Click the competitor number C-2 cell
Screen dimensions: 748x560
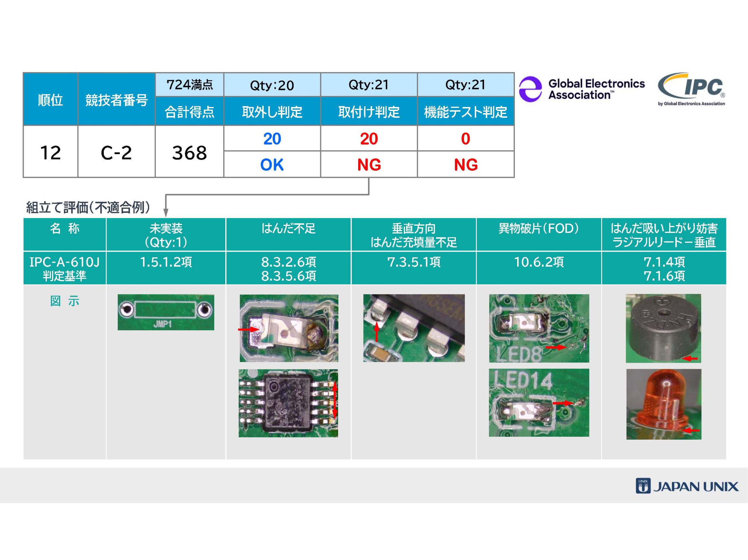116,152
